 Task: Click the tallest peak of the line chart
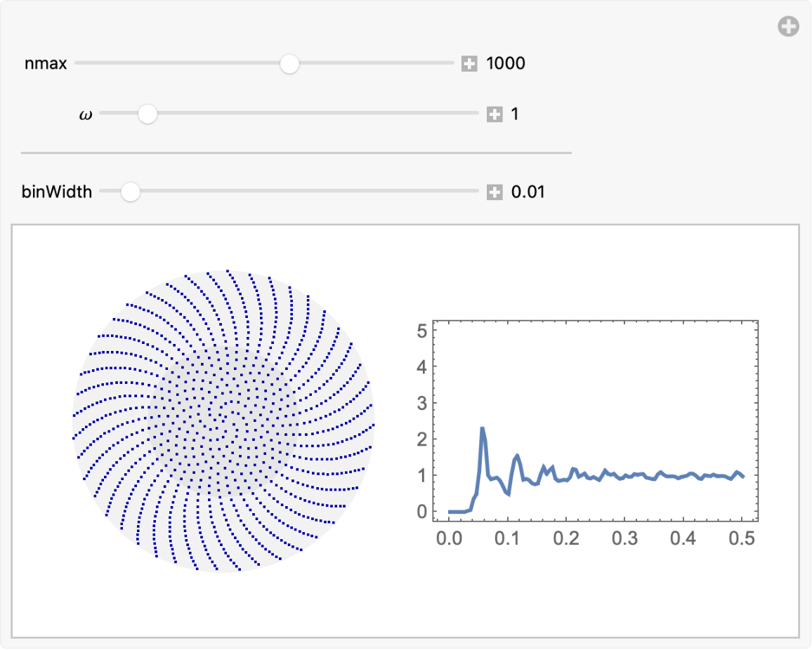483,428
